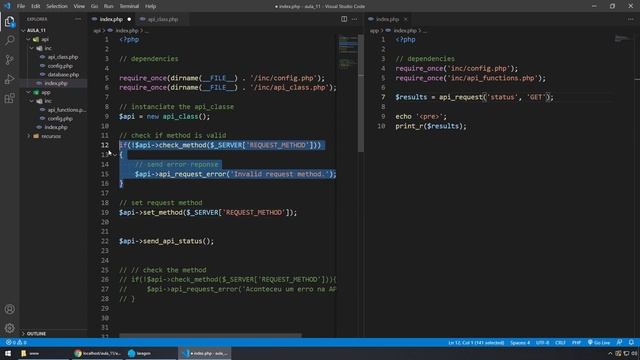This screenshot has width=640, height=360.
Task: Change indentation via Spaces: 4
Action: point(520,342)
